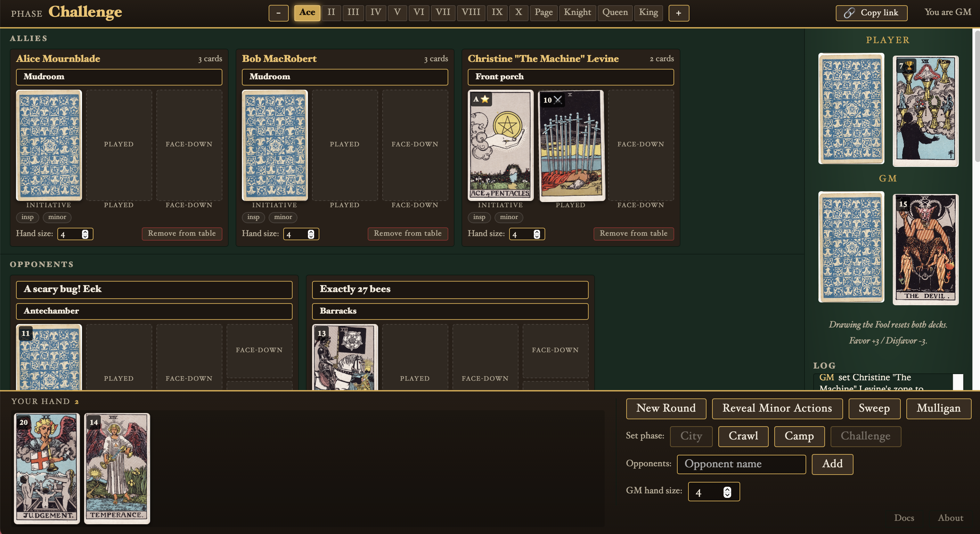Screen dimensions: 980x534
Task: Select the Knight rank tab
Action: click(577, 12)
